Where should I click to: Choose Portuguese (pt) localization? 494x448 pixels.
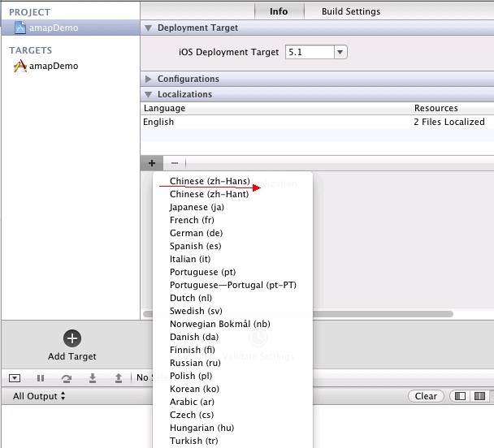tap(232, 272)
